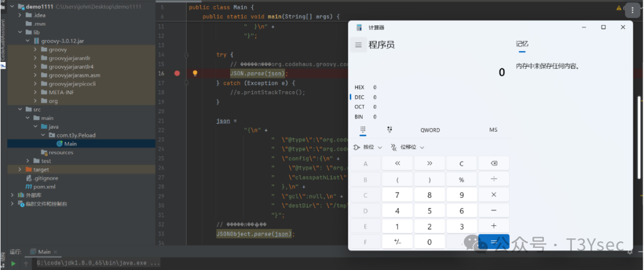Click the C clear key
The image size is (644, 270).
click(x=462, y=163)
